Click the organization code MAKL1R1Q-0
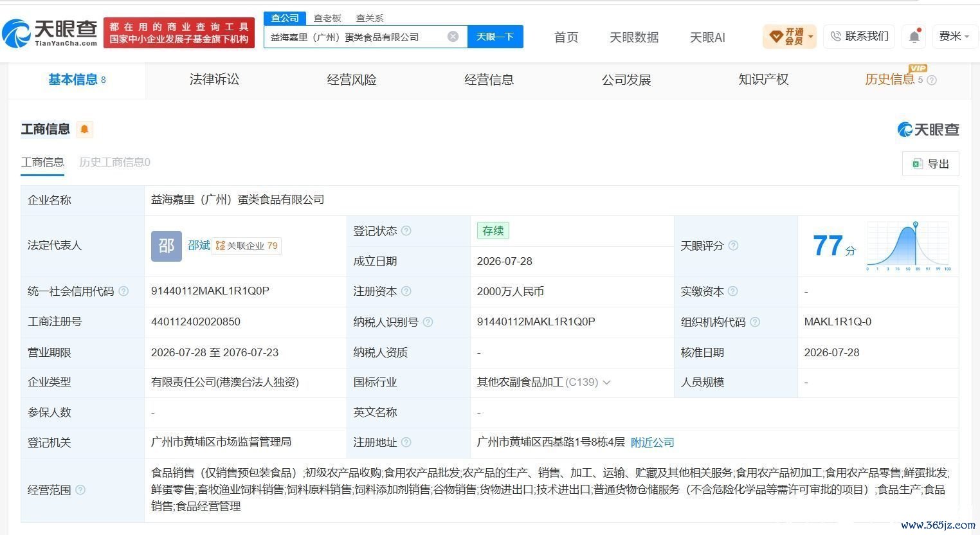The width and height of the screenshot is (980, 535). pos(837,322)
